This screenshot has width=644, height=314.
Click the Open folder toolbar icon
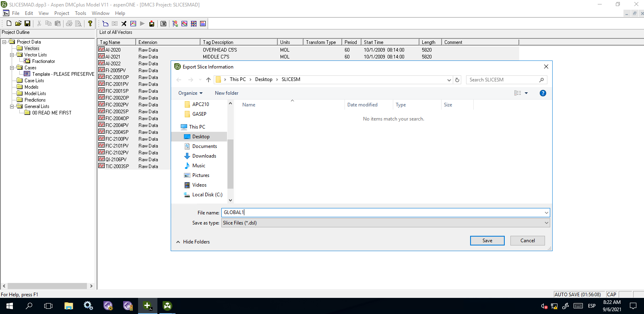pos(18,24)
